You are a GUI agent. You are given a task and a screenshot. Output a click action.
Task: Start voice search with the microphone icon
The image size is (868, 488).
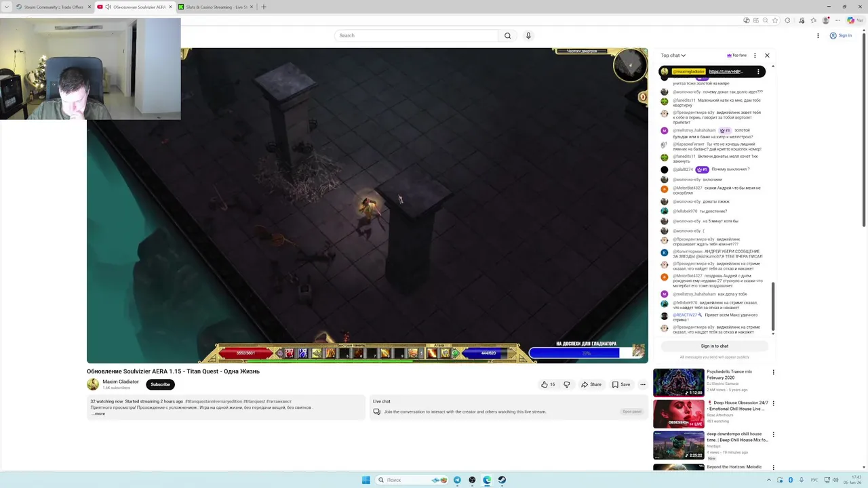[528, 35]
